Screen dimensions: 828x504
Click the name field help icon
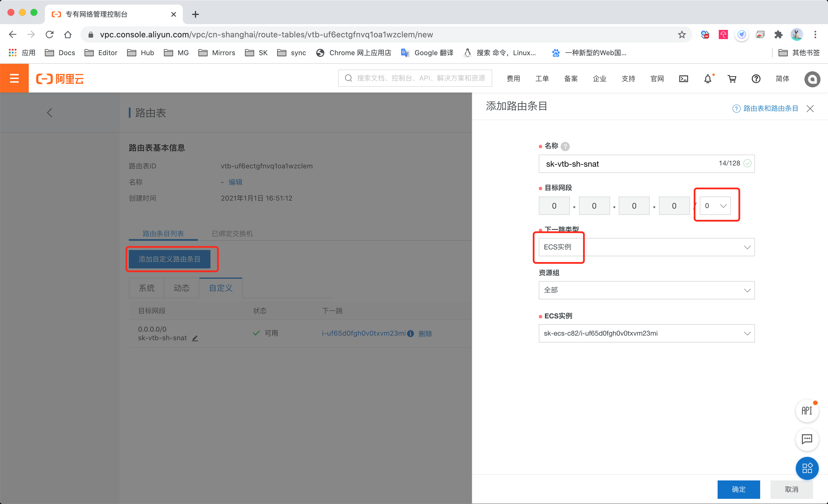566,146
